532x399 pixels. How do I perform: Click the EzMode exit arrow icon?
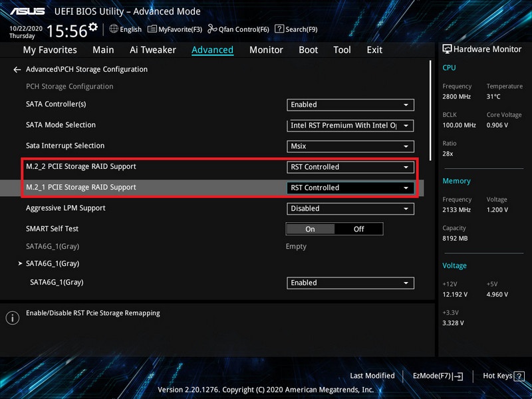(x=458, y=376)
